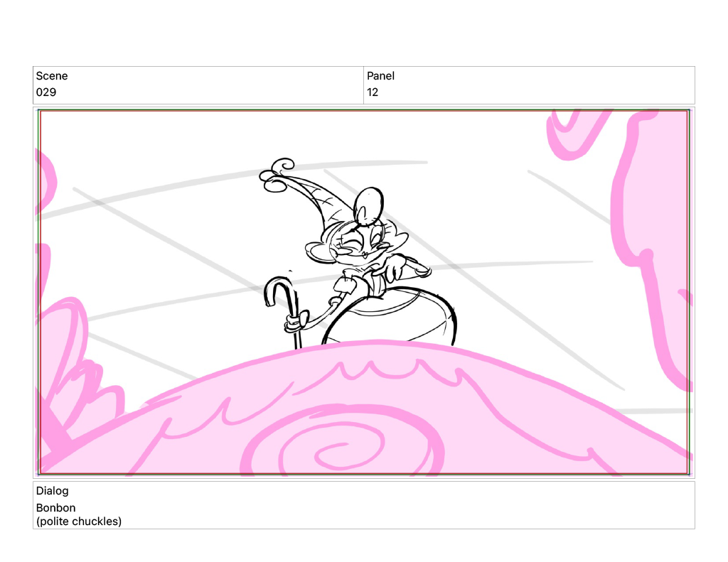The height and width of the screenshot is (562, 728).
Task: Select the scene number 029
Action: [46, 92]
